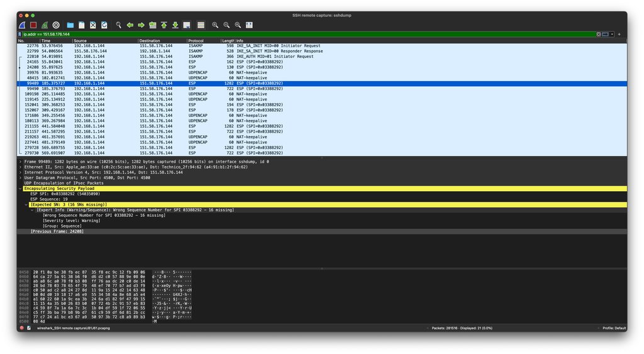The height and width of the screenshot is (354, 644).
Task: Close the capture file icon
Action: coord(93,25)
